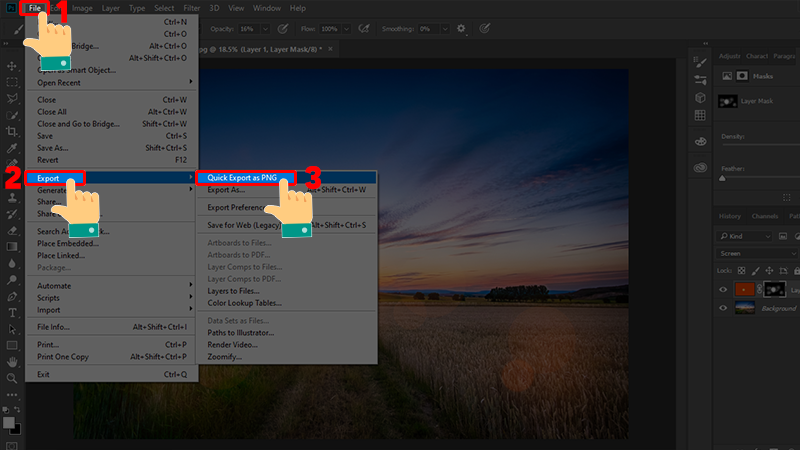Screen dimensions: 800x450
Task: Open the 3D panel cube icon
Action: tap(700, 98)
